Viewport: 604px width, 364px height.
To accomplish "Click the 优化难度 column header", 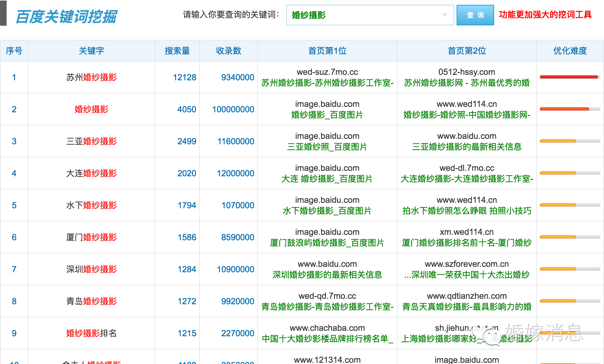I will point(570,51).
